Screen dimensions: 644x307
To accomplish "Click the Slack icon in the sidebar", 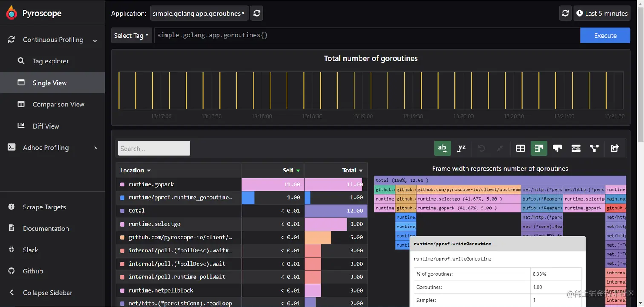I will 11,250.
